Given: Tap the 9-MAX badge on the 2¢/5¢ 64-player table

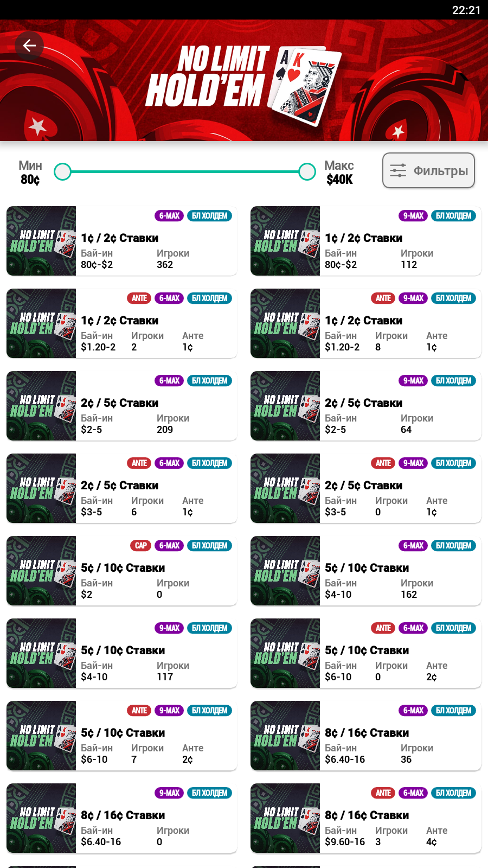Looking at the screenshot, I should [413, 381].
